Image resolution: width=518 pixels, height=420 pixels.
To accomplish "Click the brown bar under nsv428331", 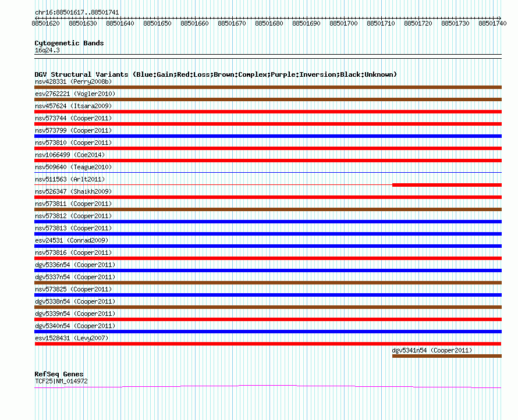I will click(268, 87).
